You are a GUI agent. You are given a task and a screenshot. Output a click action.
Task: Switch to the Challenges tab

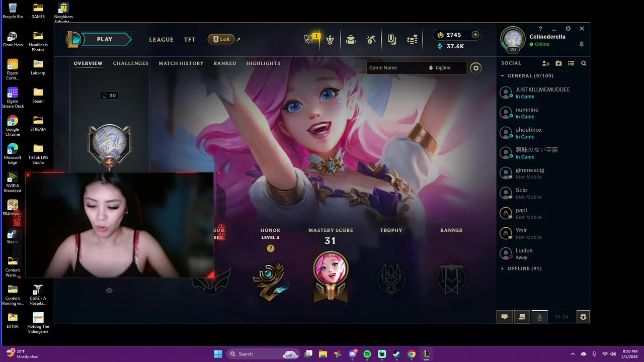(131, 63)
